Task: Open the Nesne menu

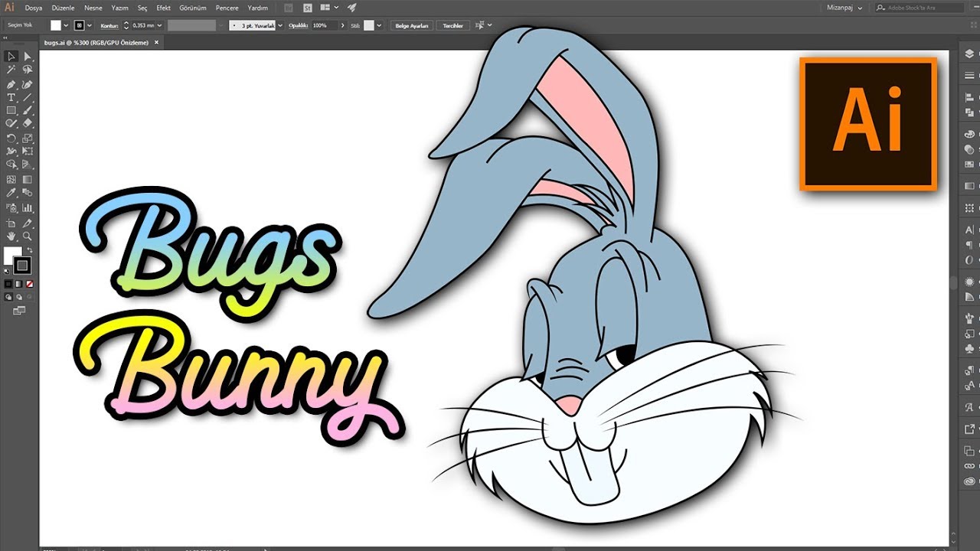Action: tap(93, 8)
